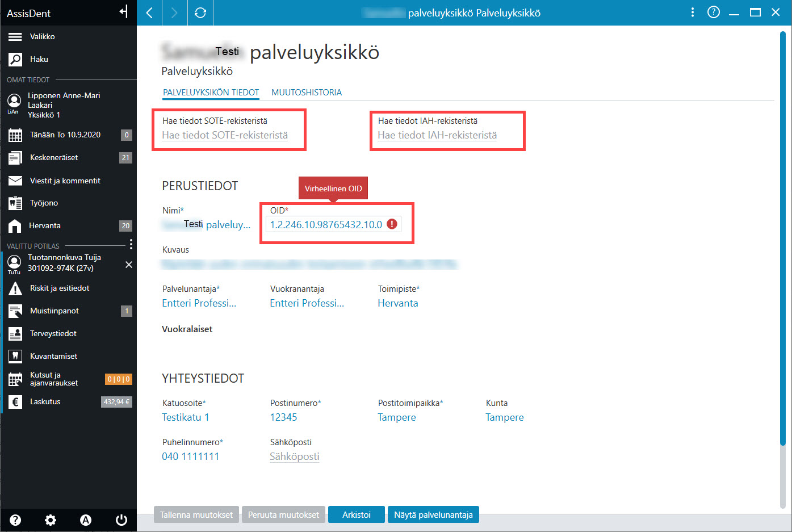Image resolution: width=792 pixels, height=532 pixels.
Task: Switch to the Muutoshistoria tab
Action: [x=307, y=92]
